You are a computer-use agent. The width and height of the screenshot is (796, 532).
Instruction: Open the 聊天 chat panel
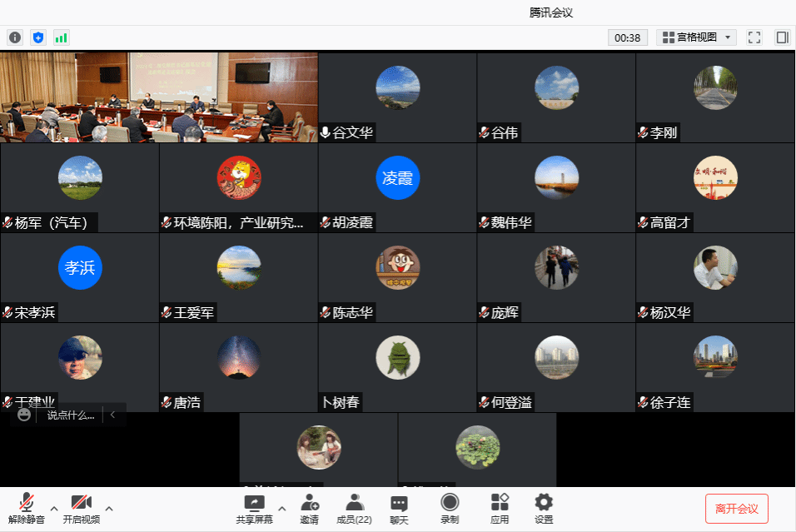point(399,508)
